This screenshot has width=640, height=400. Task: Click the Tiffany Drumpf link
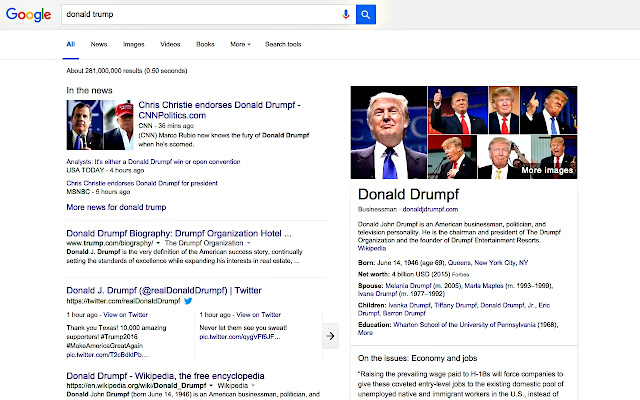[456, 305]
